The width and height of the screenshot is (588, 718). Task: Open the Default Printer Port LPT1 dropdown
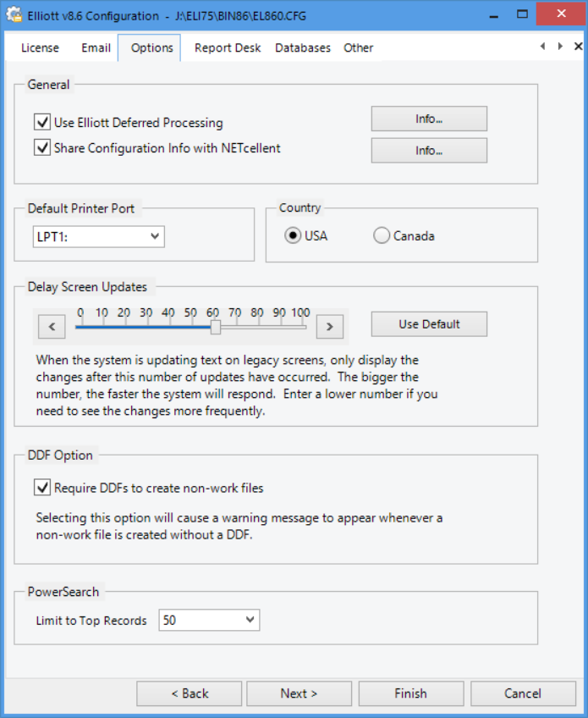tap(98, 237)
